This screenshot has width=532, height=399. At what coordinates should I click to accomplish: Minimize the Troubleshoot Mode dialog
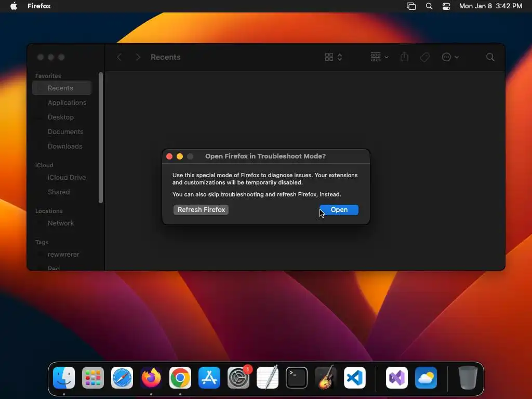tap(180, 156)
